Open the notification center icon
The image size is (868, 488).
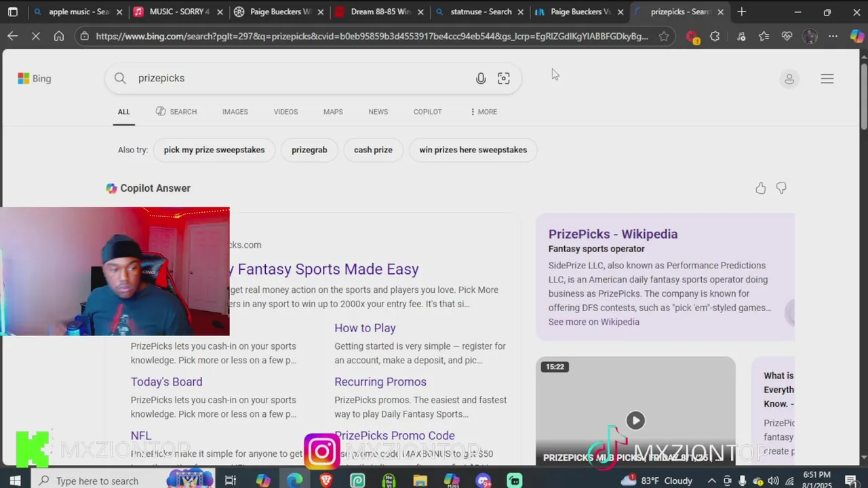pyautogui.click(x=851, y=481)
